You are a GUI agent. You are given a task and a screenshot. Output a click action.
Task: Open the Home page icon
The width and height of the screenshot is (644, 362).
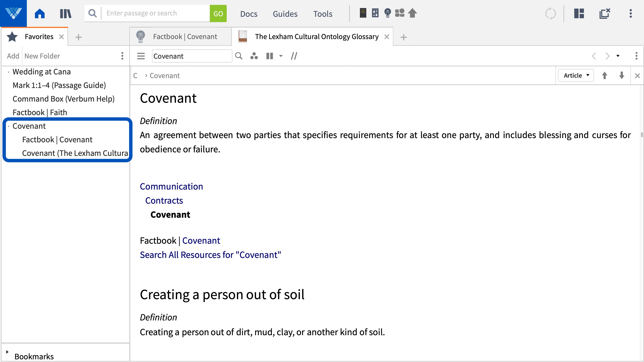click(40, 13)
